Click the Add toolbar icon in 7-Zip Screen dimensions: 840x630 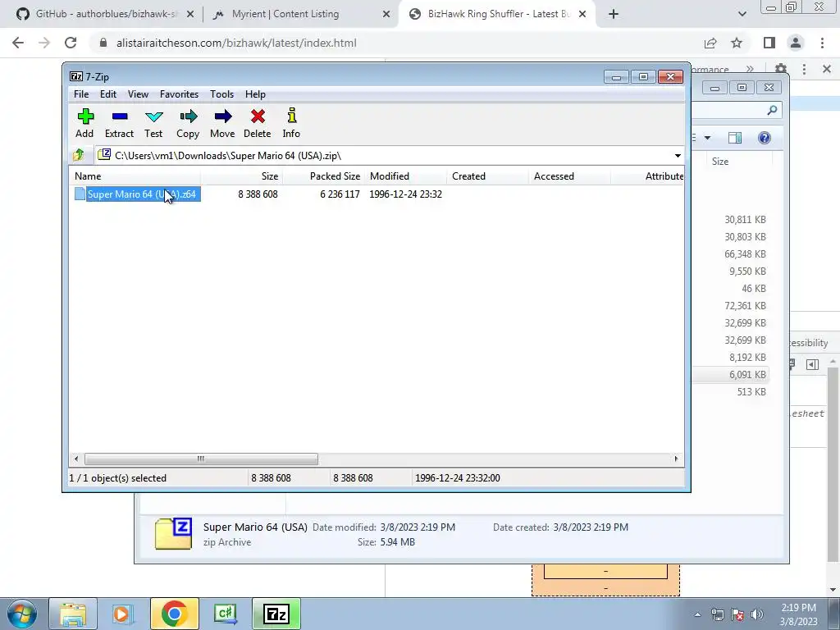tap(84, 123)
